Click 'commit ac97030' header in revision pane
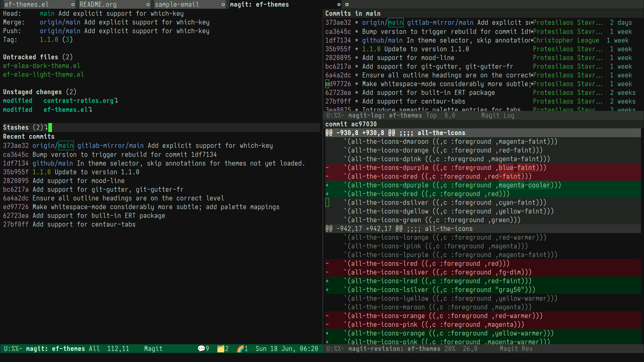The width and height of the screenshot is (644, 362). pyautogui.click(x=351, y=124)
